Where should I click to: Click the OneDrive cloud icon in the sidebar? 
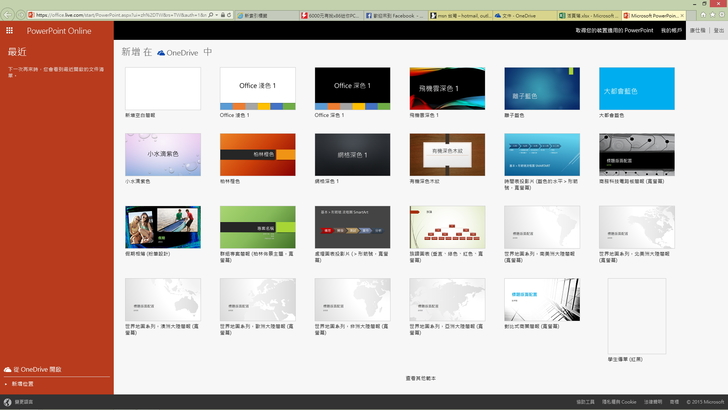point(8,369)
